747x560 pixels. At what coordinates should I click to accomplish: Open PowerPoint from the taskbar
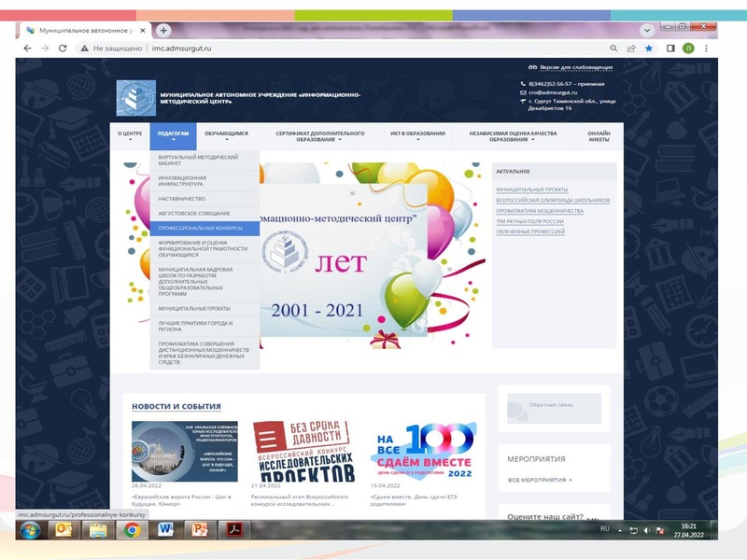tap(198, 529)
